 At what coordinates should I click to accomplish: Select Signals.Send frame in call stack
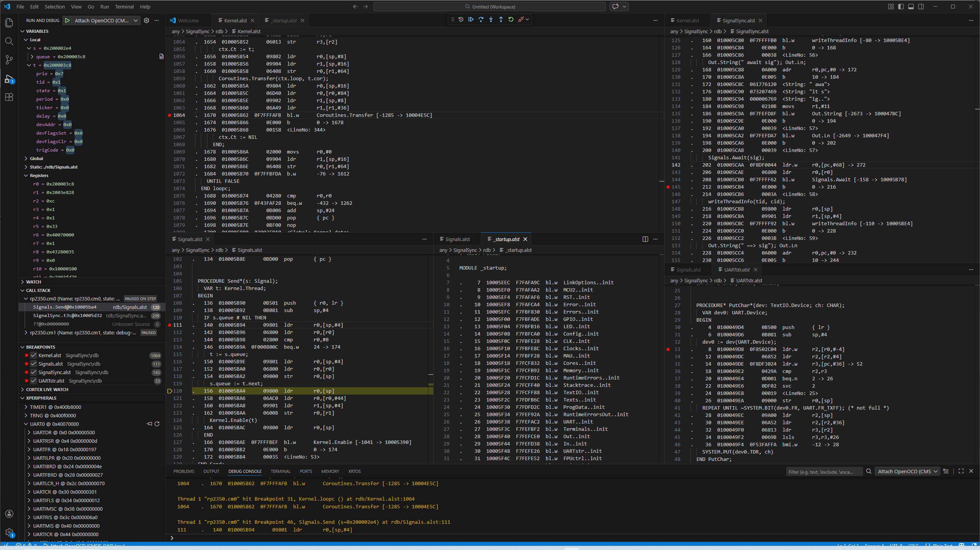point(92,307)
